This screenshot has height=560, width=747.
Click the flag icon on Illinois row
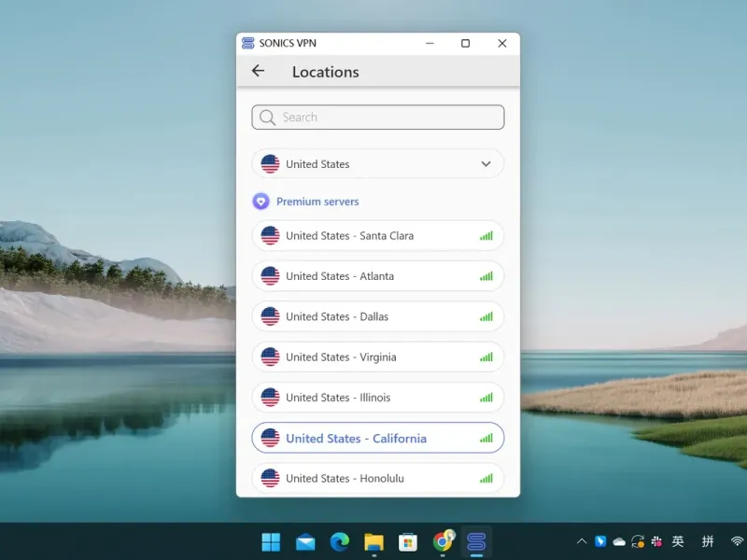[x=270, y=398]
